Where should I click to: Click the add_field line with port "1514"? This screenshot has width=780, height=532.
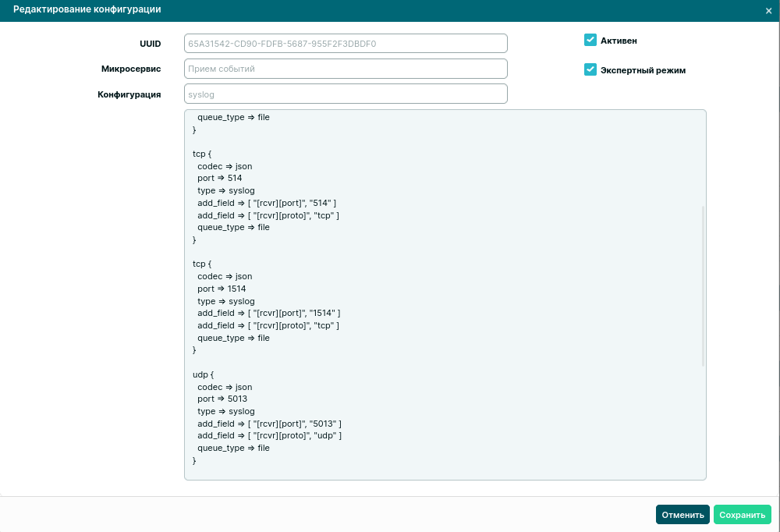click(x=269, y=313)
